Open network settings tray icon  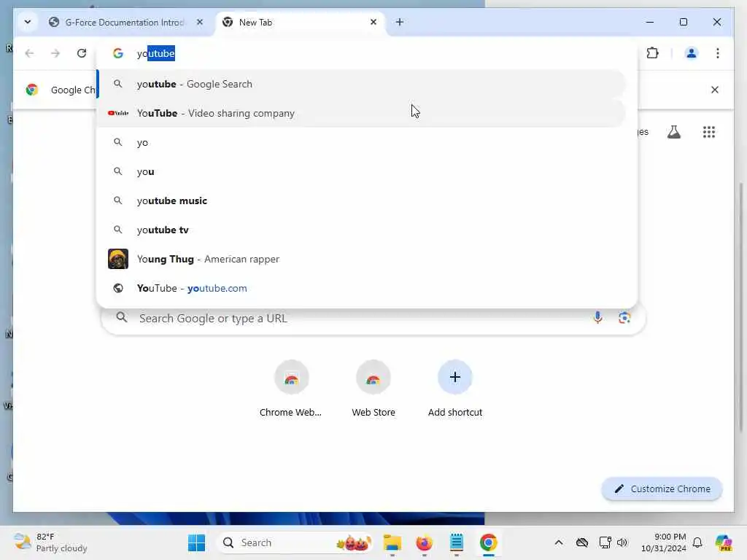[x=605, y=542]
